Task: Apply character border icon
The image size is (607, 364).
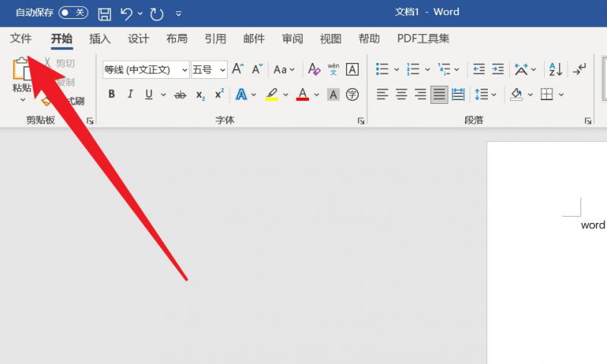Action: pos(352,69)
